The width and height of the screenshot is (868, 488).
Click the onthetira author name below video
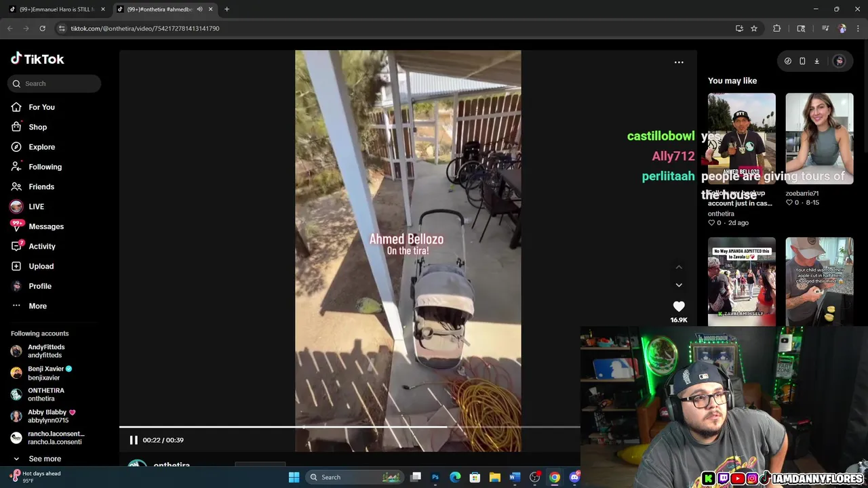click(x=172, y=465)
